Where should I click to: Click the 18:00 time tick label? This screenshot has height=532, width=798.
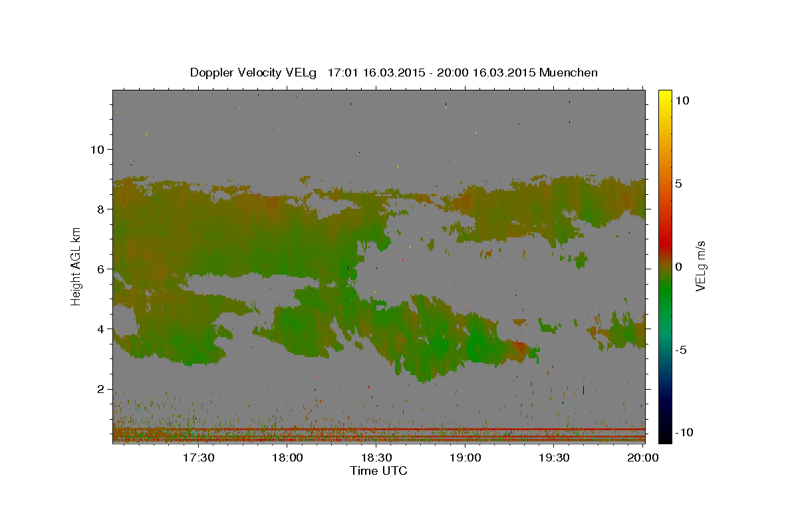tap(288, 458)
